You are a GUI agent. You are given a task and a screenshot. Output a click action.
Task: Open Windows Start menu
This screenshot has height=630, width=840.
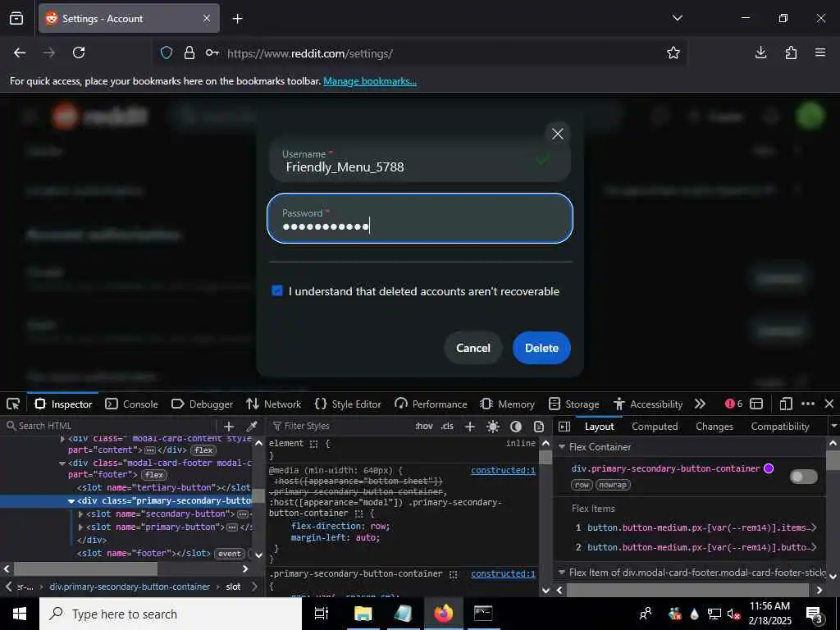(x=20, y=614)
